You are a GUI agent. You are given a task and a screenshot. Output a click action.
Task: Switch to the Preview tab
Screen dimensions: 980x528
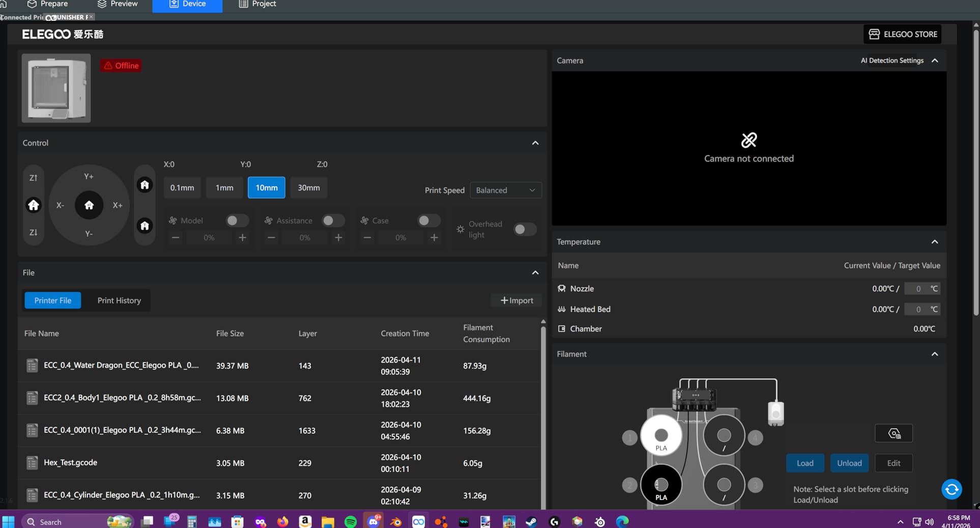[x=118, y=4]
